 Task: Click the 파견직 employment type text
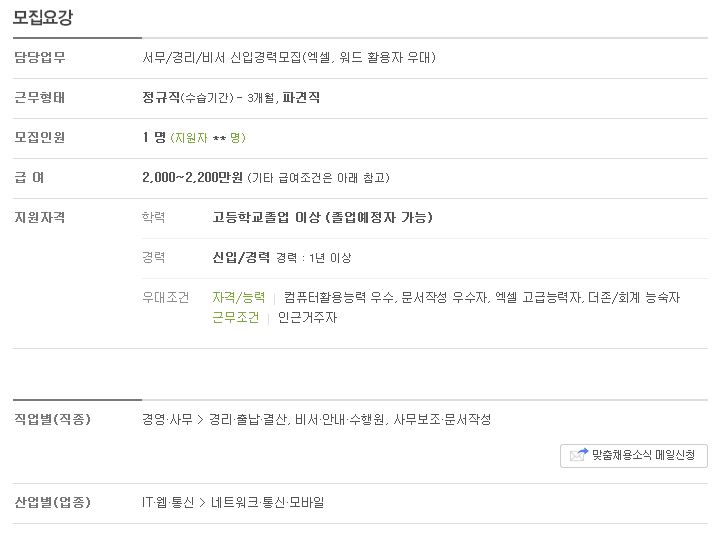point(301,97)
